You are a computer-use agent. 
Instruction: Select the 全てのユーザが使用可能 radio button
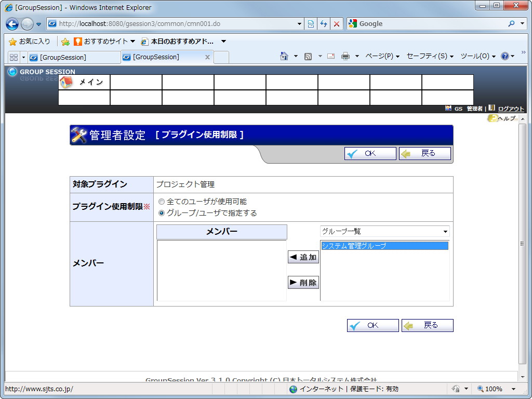(x=161, y=202)
